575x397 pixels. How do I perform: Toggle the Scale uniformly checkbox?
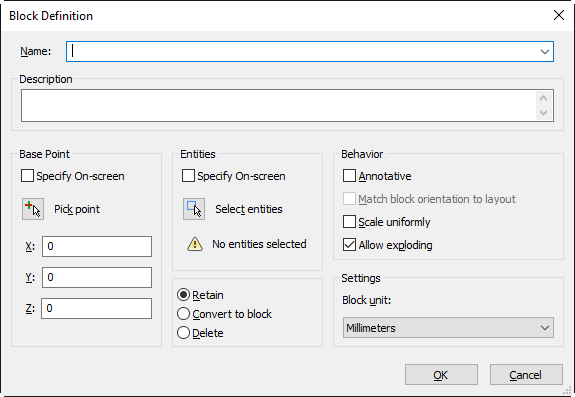349,222
